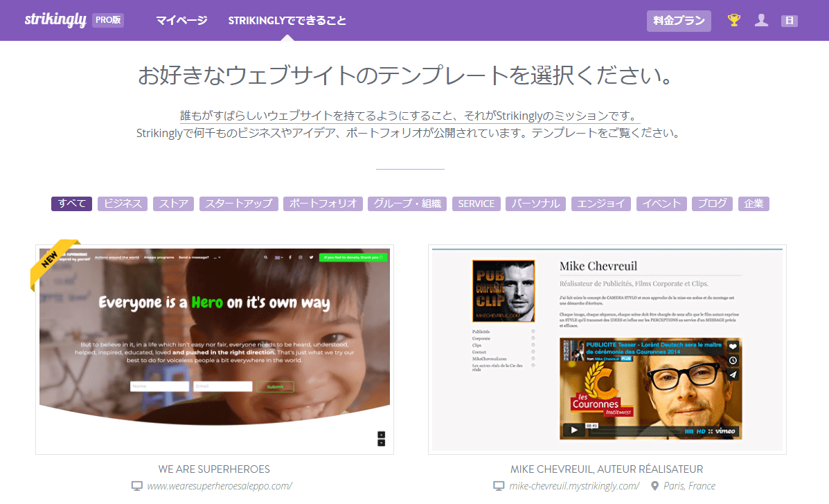
Task: Click the WE ARE SUPERHEROES title
Action: (x=214, y=469)
